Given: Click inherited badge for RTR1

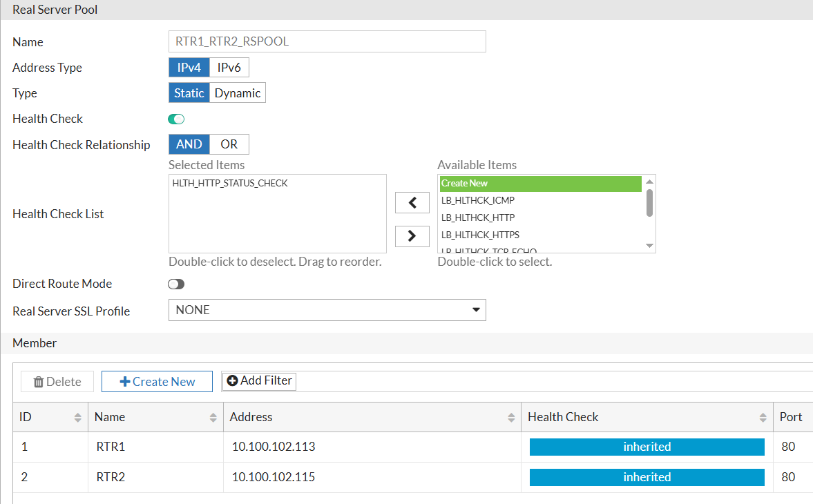Looking at the screenshot, I should [647, 447].
